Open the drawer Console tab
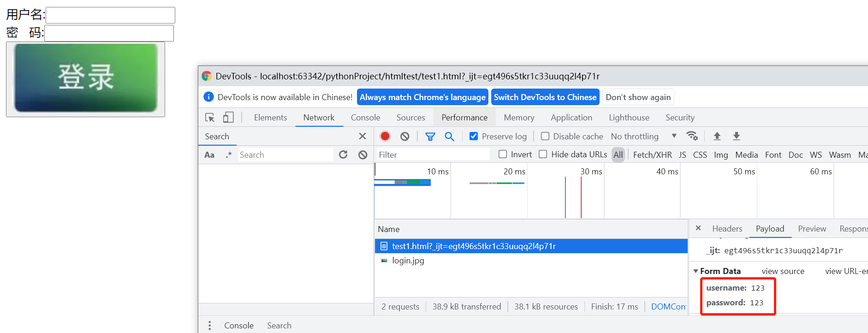The width and height of the screenshot is (868, 333). point(239,326)
